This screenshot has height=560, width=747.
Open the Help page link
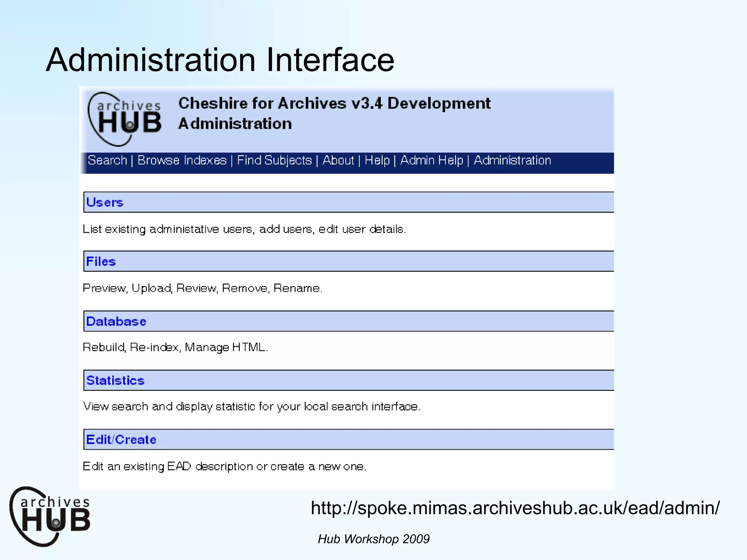[x=377, y=160]
